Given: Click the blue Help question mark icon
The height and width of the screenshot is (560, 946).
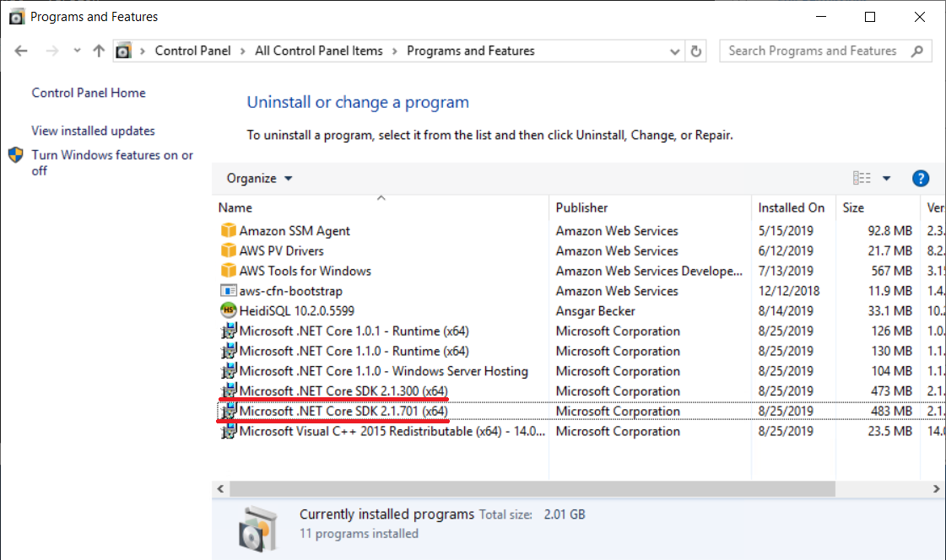Looking at the screenshot, I should pos(920,179).
